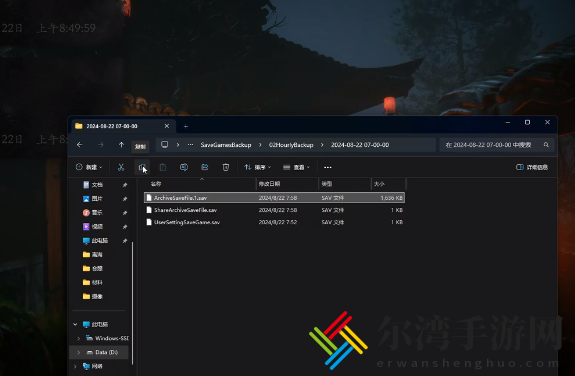Open the 新建 (New) dropdown
Viewport: 575px width, 376px height.
89,167
